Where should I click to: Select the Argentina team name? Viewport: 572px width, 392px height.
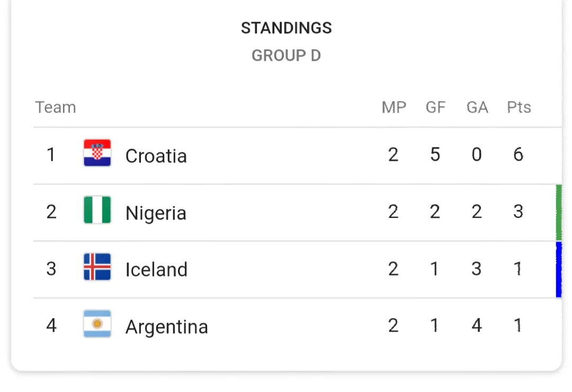pyautogui.click(x=167, y=327)
